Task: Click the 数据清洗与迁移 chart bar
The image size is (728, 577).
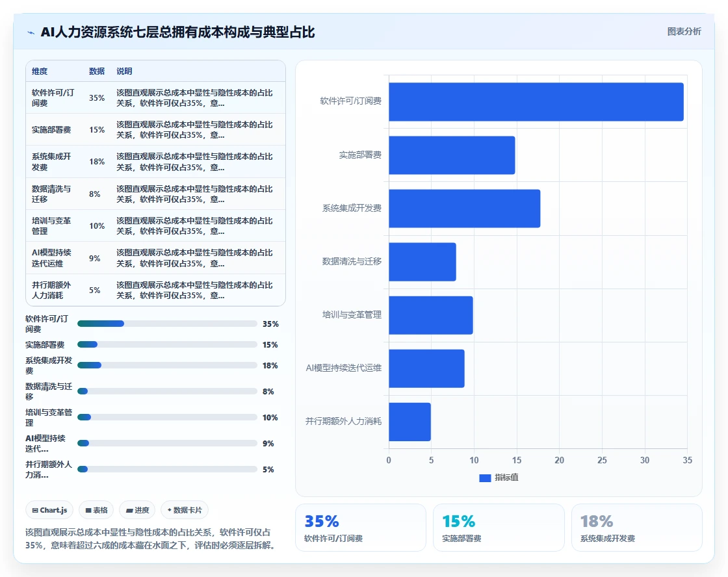Action: [422, 262]
